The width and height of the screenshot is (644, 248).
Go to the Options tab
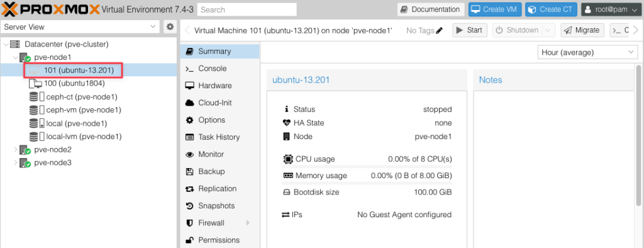[219, 120]
